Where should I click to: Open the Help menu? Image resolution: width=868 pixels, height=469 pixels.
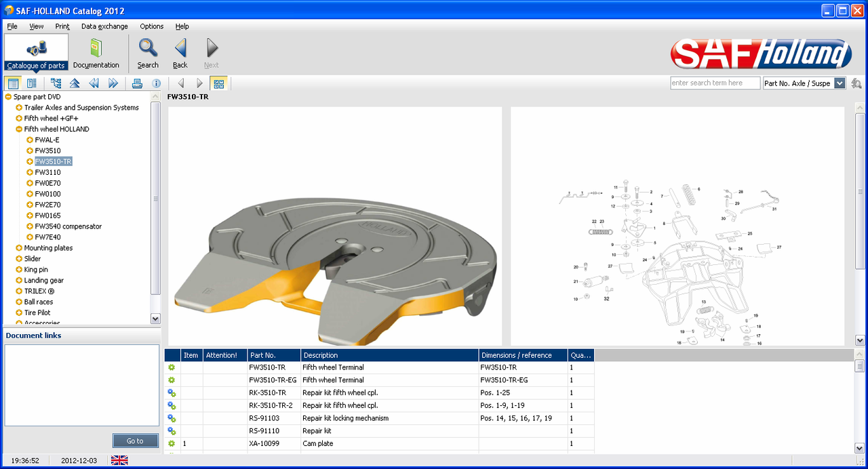click(182, 26)
